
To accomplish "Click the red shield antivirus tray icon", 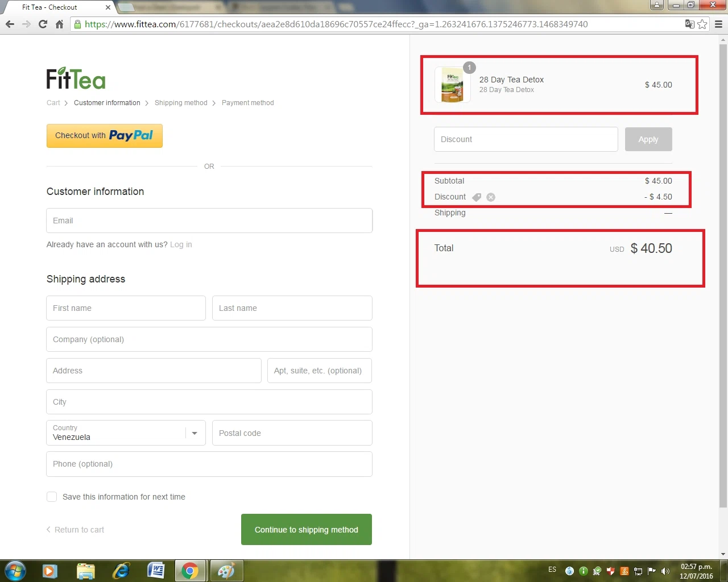I will [611, 571].
